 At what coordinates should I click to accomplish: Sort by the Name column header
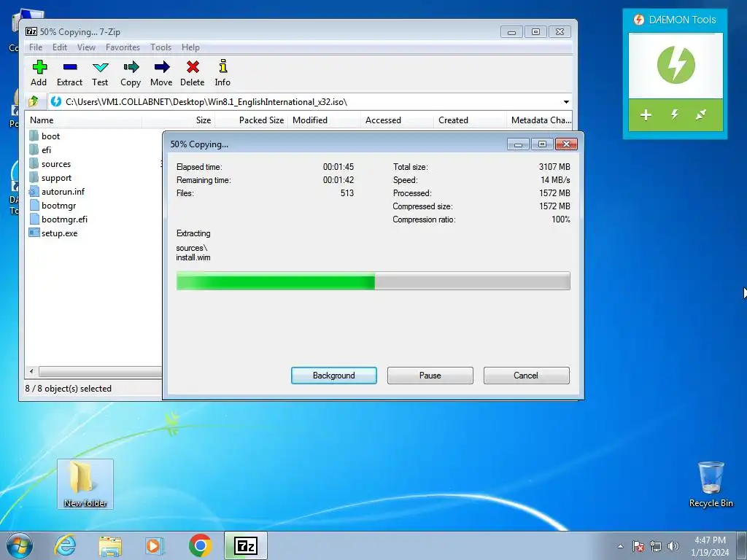[x=83, y=120]
